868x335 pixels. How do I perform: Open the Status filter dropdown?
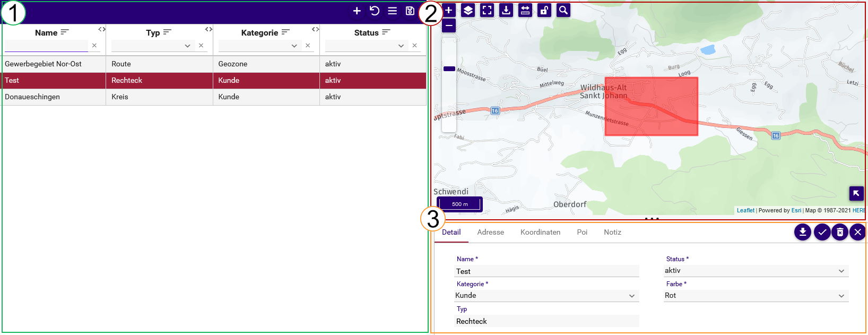coord(401,46)
